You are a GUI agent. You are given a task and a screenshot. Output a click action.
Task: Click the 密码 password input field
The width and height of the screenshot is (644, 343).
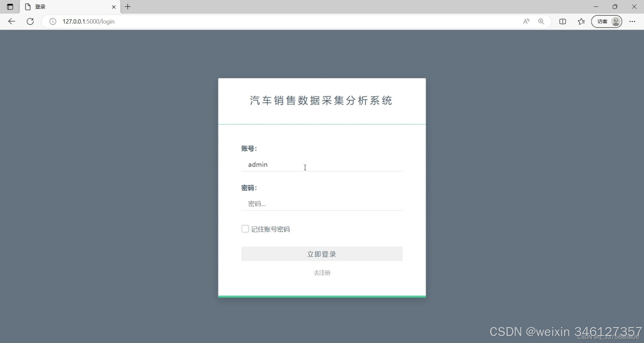(x=322, y=203)
